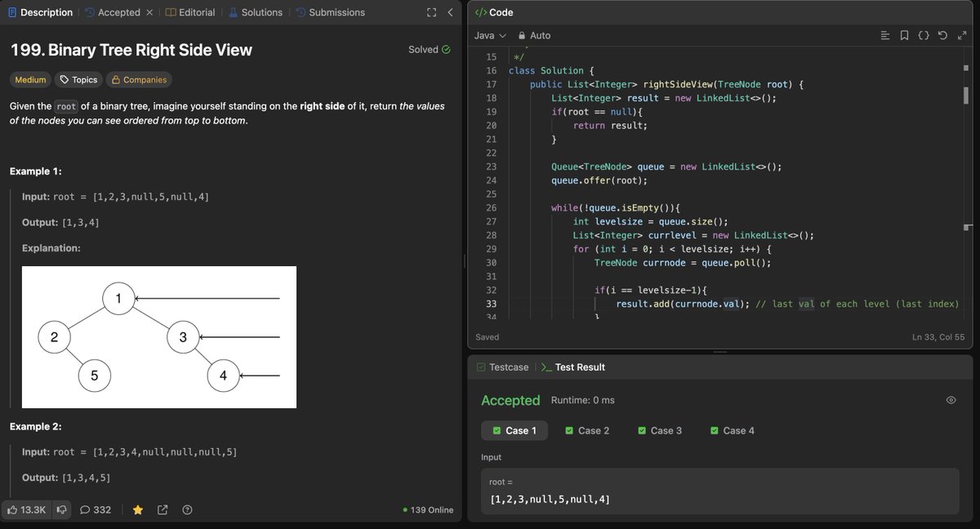Toggle the favorite star icon
Viewport: 980px width, 529px height.
point(138,509)
